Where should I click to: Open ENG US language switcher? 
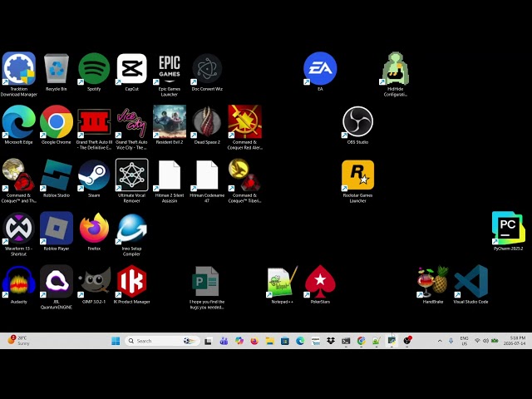[x=464, y=341]
